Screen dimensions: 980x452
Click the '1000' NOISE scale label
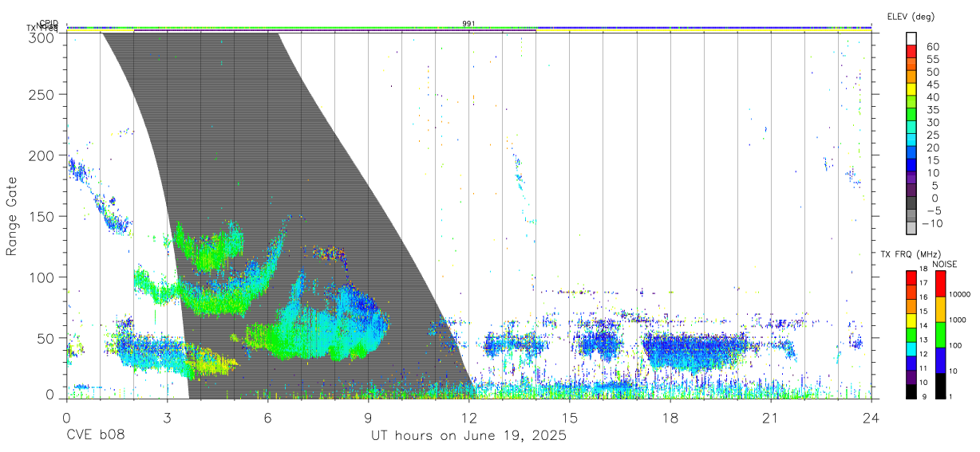coord(958,320)
